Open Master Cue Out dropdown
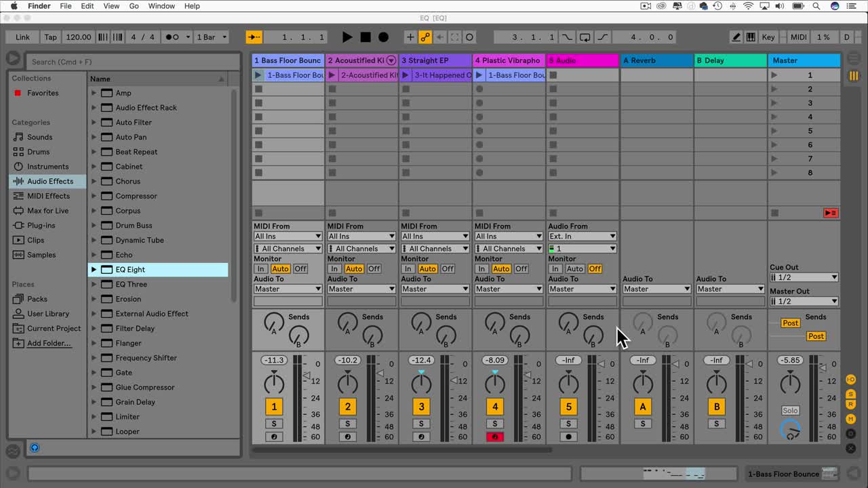The height and width of the screenshot is (488, 868). click(x=804, y=277)
